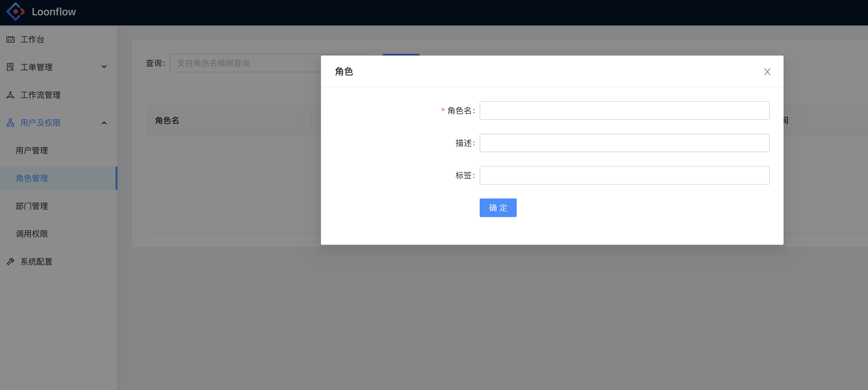Click the workbench calendar icon beside 工作台
Image resolution: width=868 pixels, height=390 pixels.
[10, 39]
